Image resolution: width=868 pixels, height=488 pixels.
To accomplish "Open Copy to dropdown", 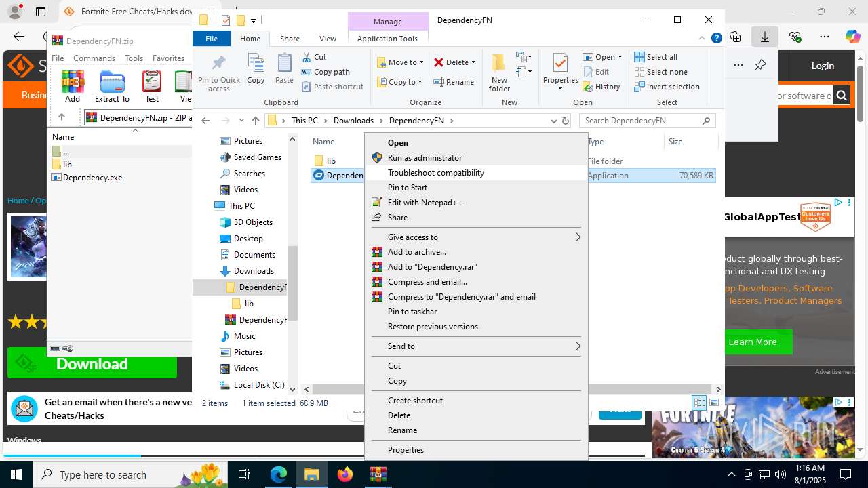I will (400, 82).
